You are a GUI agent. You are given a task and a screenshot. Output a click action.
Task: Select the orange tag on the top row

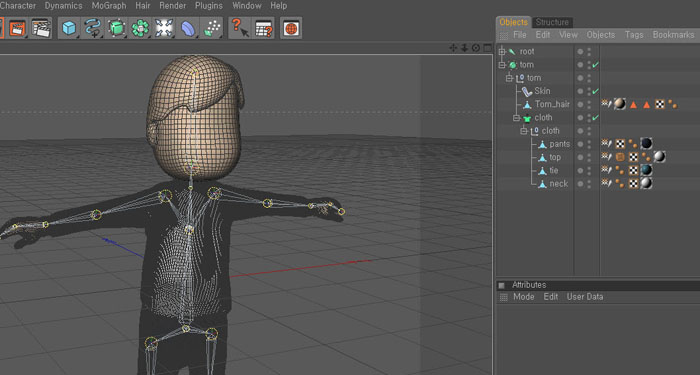(620, 157)
